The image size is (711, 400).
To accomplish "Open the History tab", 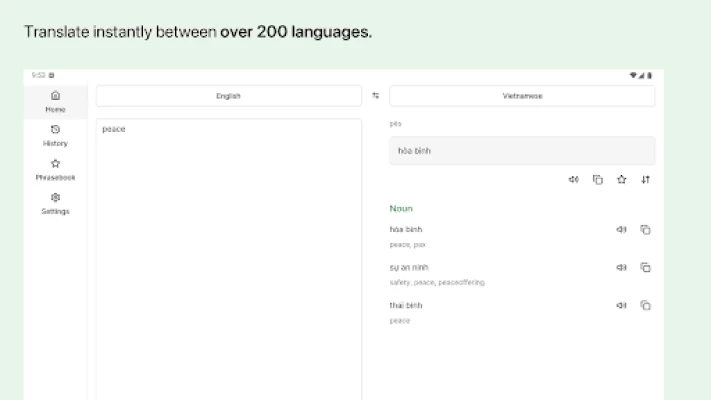I will point(55,135).
